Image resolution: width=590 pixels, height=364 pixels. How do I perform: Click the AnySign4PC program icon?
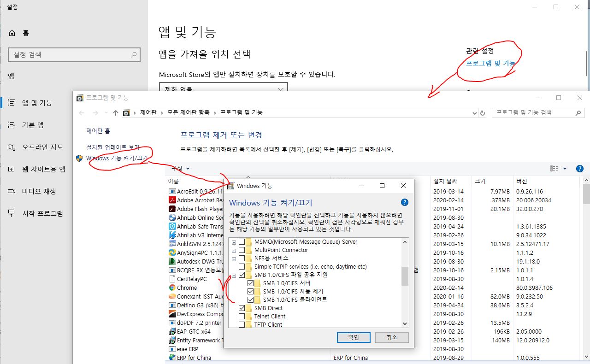tap(172, 252)
